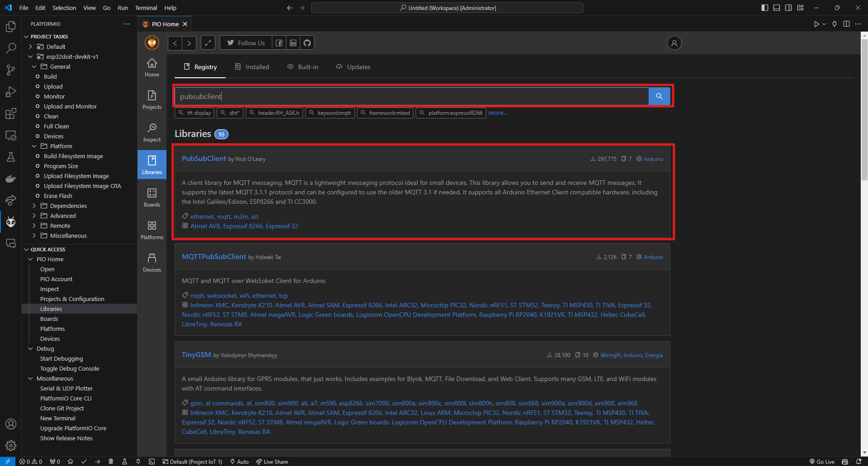Toggle the secondary side bar layout button

tap(788, 8)
